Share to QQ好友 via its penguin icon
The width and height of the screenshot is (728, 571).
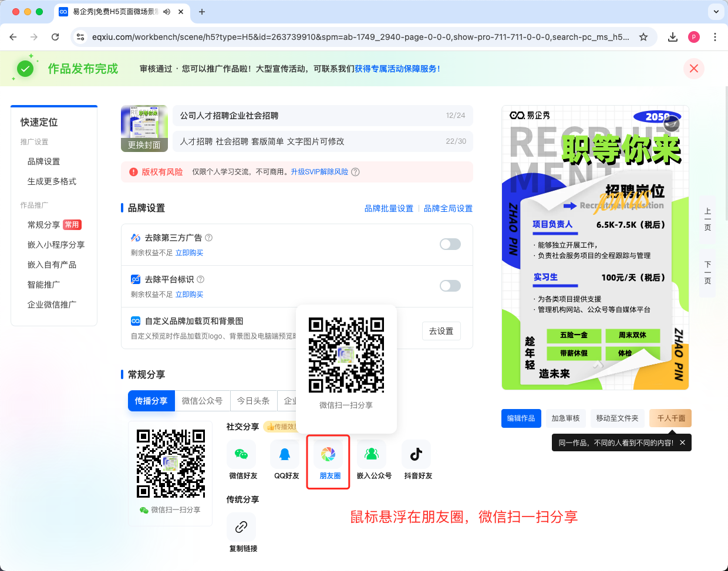285,454
